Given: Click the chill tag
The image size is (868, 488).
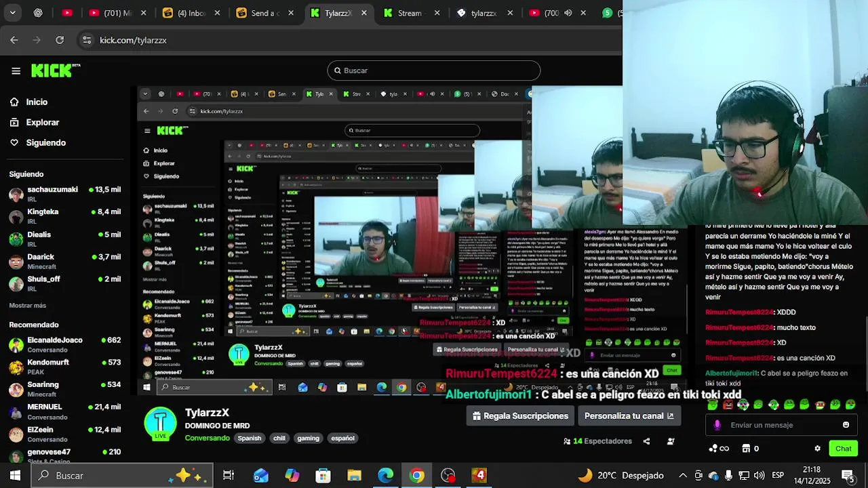Looking at the screenshot, I should point(279,438).
